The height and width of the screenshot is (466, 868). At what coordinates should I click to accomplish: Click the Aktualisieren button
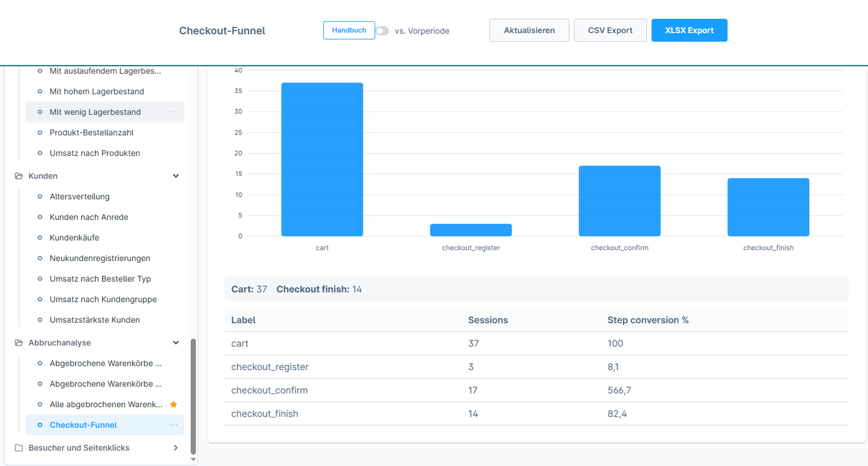[x=529, y=30]
